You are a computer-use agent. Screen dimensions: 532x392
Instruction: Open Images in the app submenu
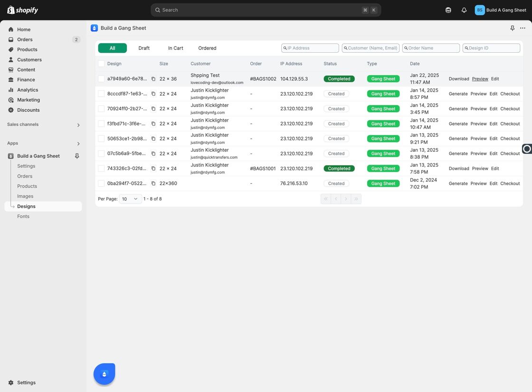pyautogui.click(x=25, y=196)
